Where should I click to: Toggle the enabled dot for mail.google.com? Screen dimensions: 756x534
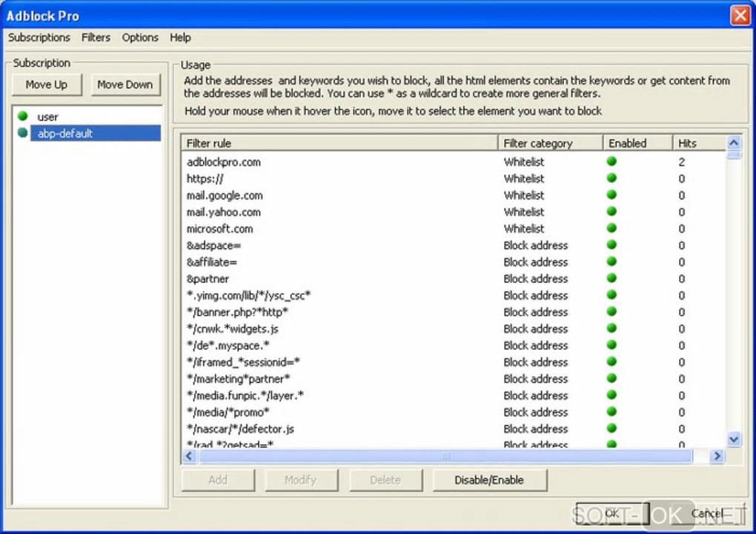click(611, 195)
